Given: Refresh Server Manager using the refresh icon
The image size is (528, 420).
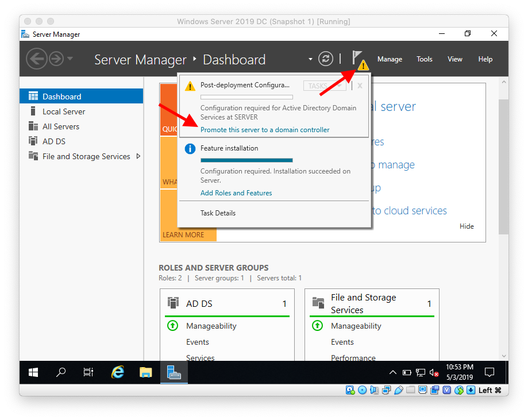Looking at the screenshot, I should pos(325,59).
